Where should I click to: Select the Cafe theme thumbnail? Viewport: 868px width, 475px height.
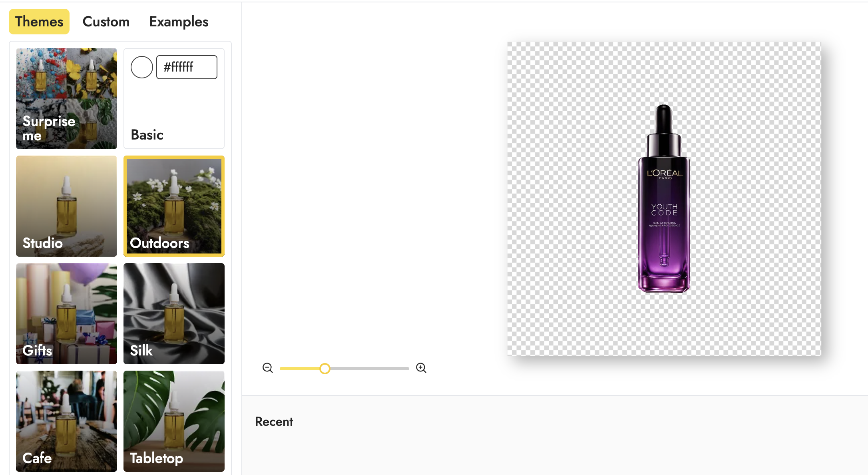[x=66, y=421]
